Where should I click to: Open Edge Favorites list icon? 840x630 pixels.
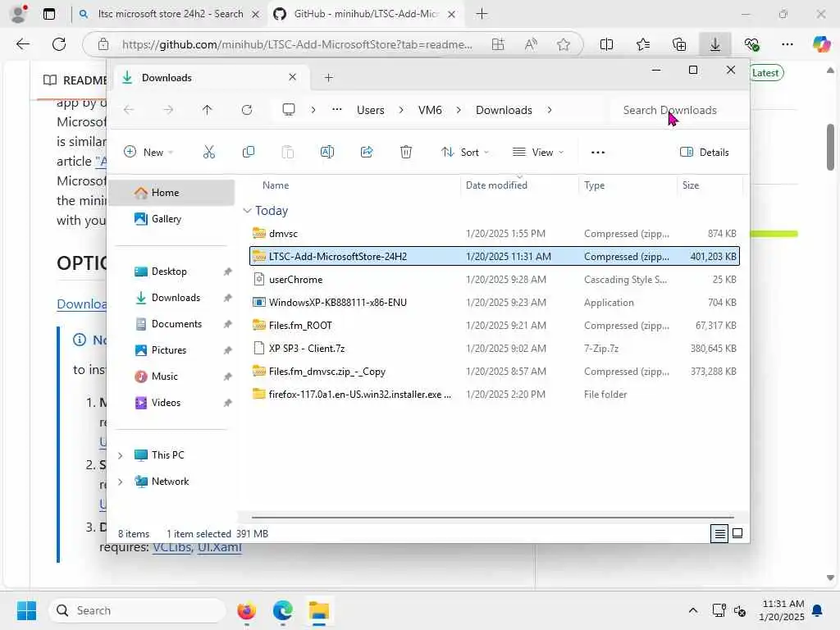click(x=643, y=44)
